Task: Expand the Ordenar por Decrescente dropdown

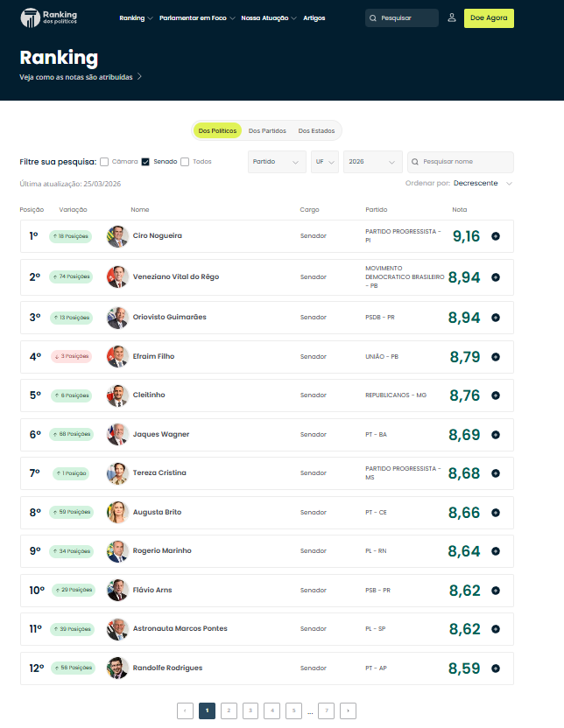Action: point(483,183)
